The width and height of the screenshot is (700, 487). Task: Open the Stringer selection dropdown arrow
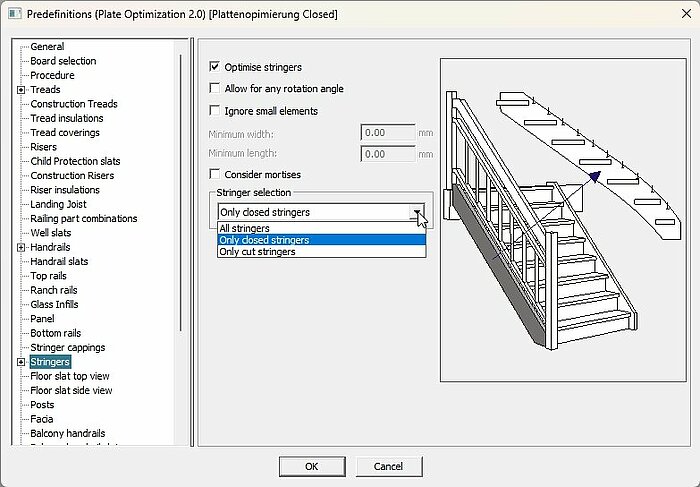point(417,212)
